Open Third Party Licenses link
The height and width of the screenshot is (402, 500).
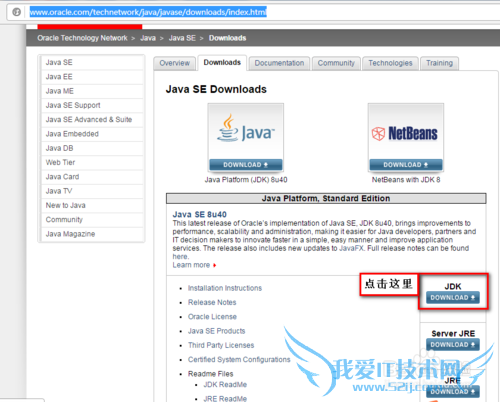pyautogui.click(x=221, y=345)
